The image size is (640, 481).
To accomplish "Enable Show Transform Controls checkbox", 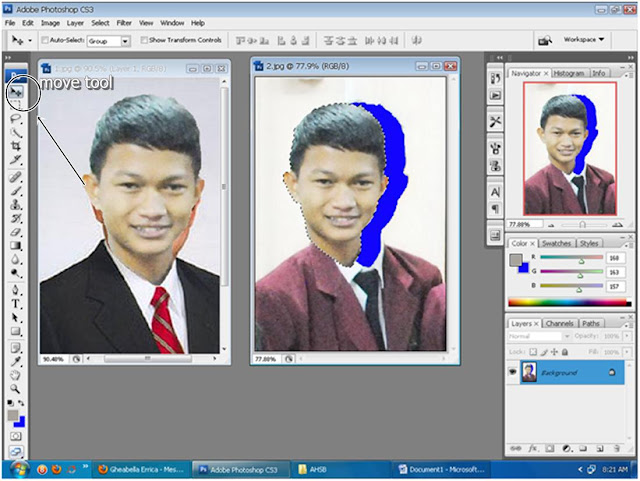I will 144,40.
